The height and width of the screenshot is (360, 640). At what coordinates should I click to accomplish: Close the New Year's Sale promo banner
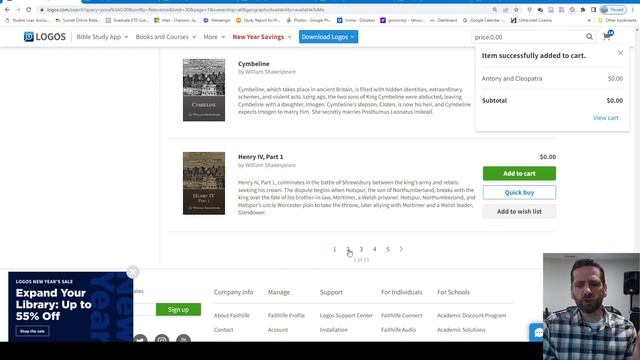coord(133,272)
